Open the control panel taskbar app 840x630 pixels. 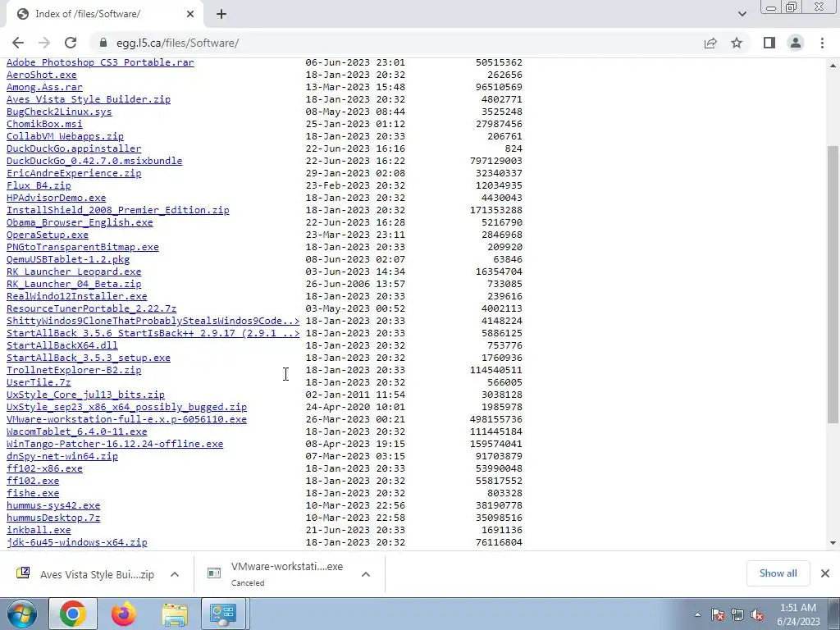pos(223,614)
